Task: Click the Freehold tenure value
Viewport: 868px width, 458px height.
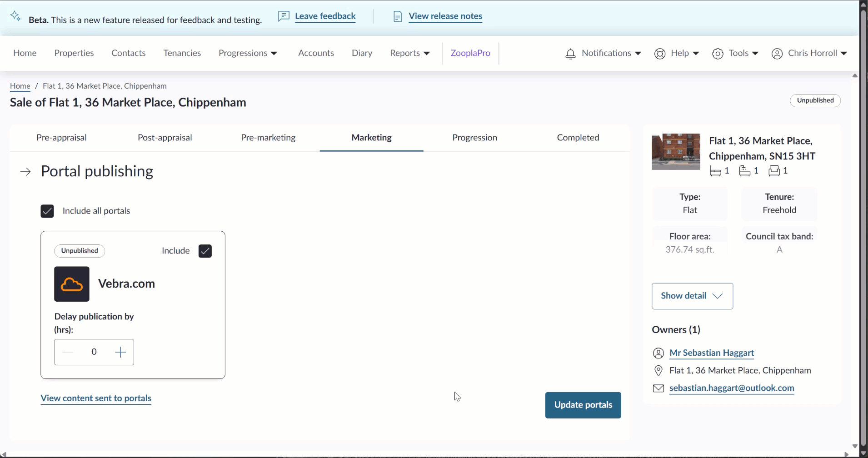Action: 779,210
